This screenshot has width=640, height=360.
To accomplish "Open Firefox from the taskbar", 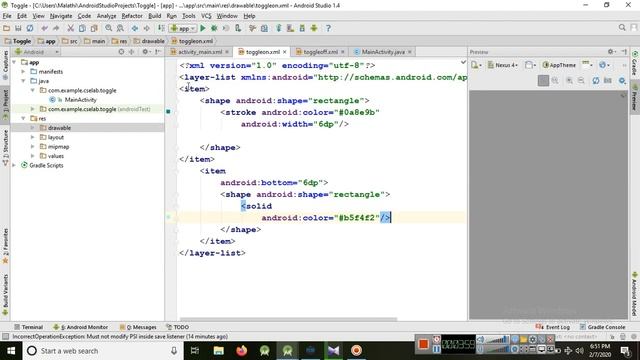I will click(242, 351).
